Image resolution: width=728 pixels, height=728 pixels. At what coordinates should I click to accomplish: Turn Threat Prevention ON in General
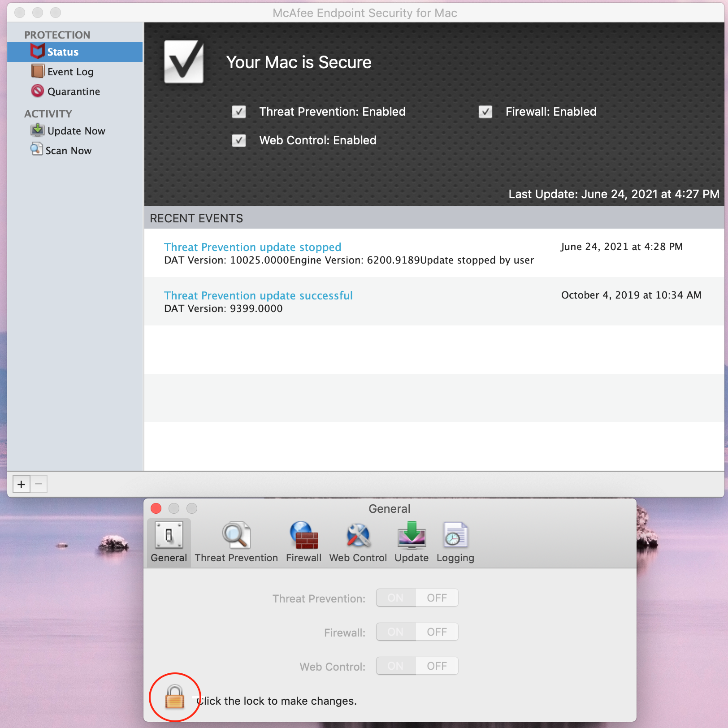[396, 598]
